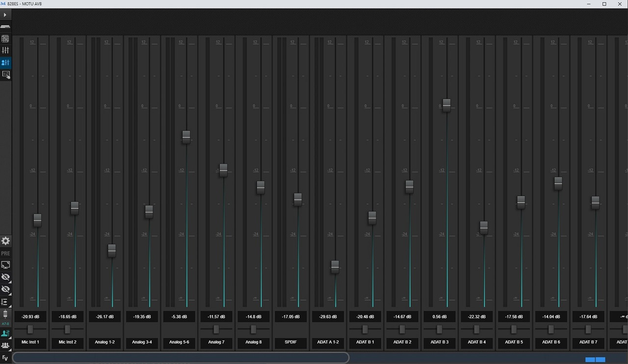Select the ADAT B 7 channel label
The image size is (628, 364).
pyautogui.click(x=588, y=342)
